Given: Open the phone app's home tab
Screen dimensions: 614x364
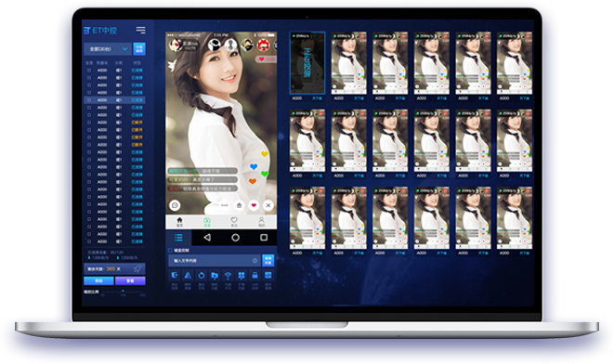Looking at the screenshot, I should 179,222.
